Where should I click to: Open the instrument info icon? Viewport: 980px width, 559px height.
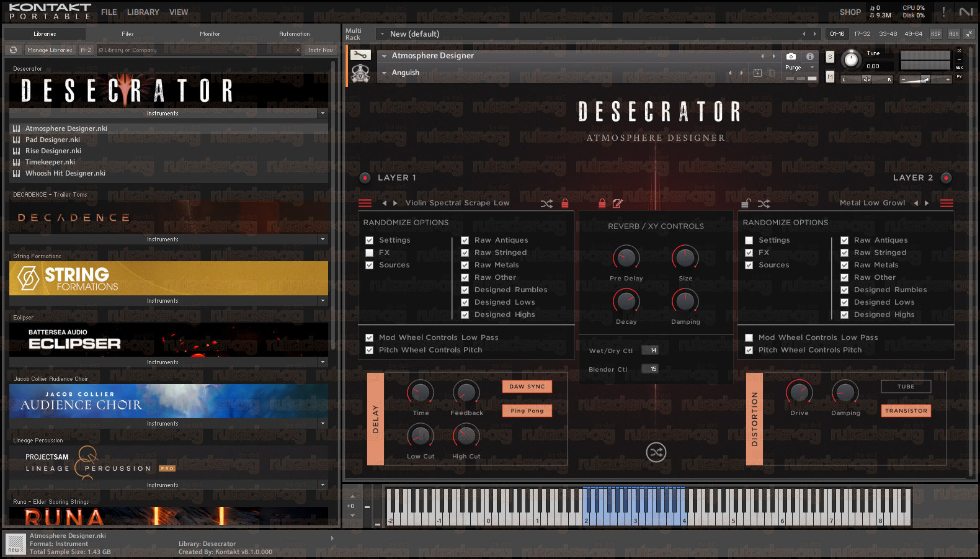(809, 56)
